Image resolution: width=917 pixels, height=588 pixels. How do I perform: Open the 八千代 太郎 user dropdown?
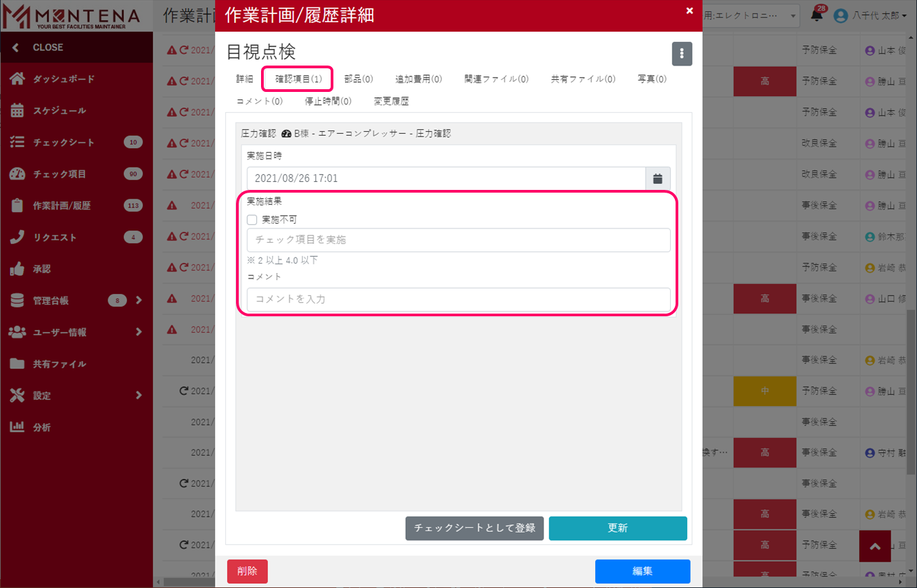point(870,16)
